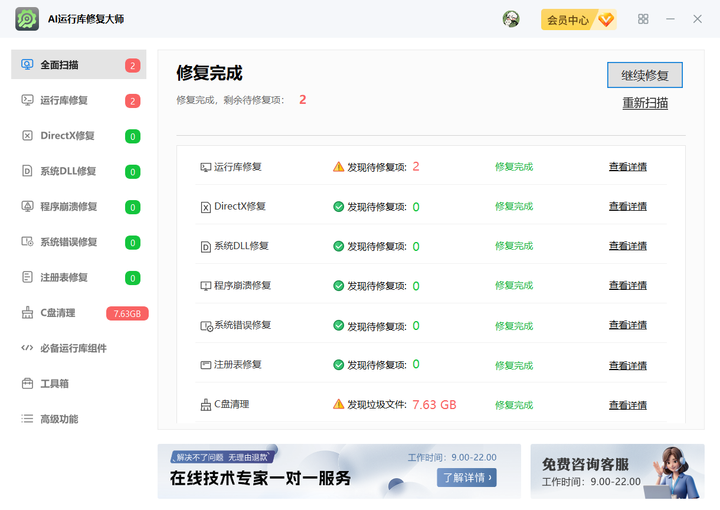720x510 pixels.
Task: Click the 系统错误修复 icon in sidebar
Action: point(27,241)
